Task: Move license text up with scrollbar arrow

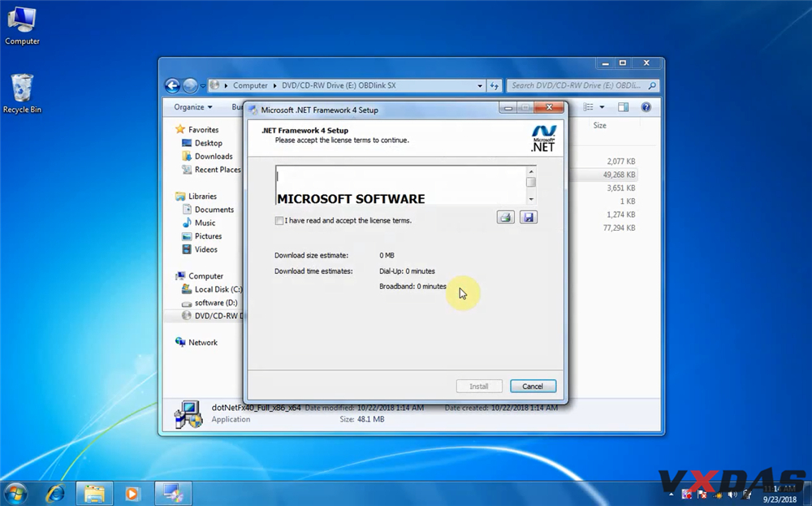Action: pos(531,171)
